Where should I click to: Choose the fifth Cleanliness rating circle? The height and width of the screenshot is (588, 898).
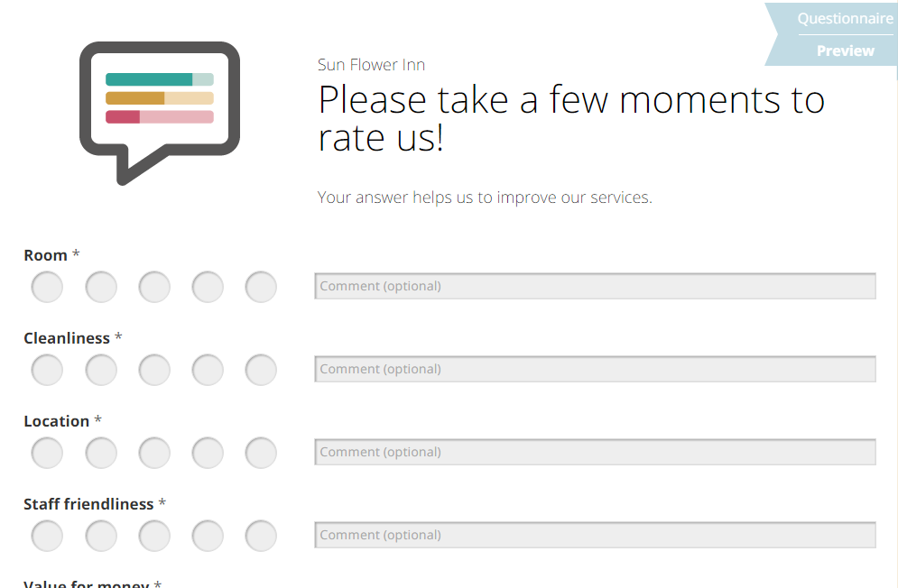[261, 370]
